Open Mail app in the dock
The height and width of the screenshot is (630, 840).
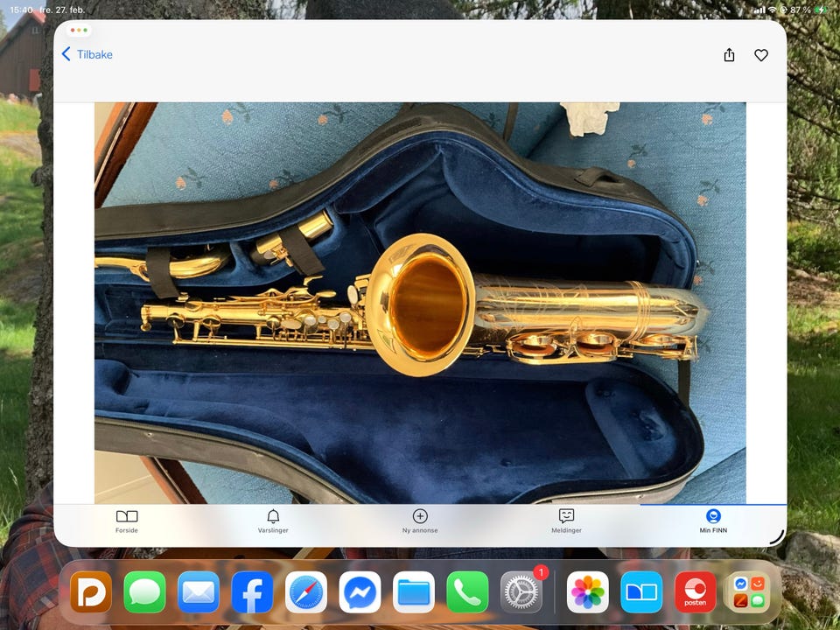pos(199,592)
